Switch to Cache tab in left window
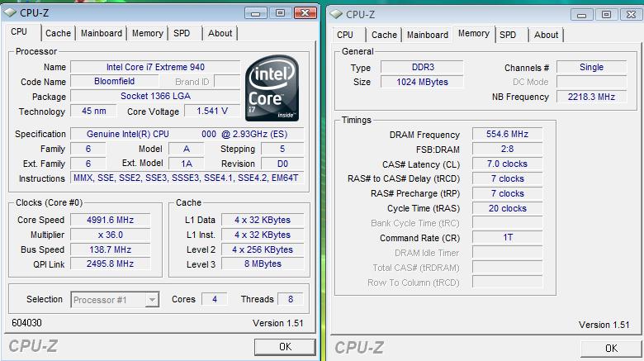 (58, 33)
